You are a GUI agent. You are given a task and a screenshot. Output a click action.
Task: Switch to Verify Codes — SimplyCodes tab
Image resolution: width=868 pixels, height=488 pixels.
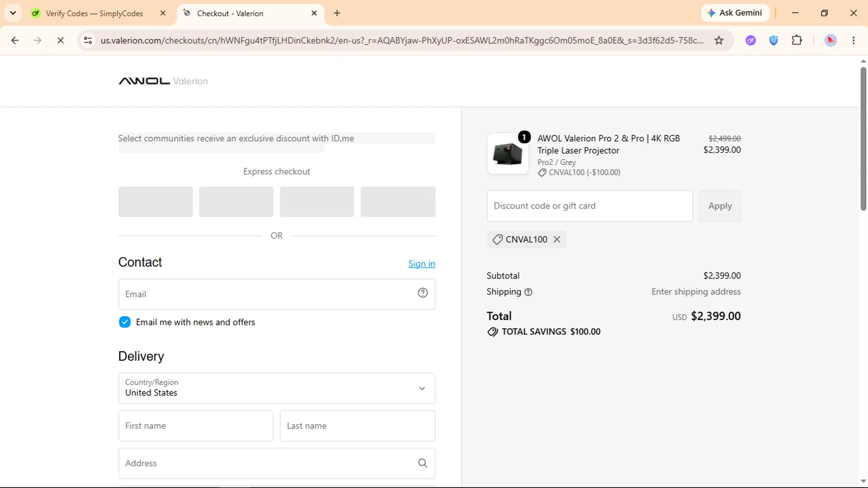(x=94, y=13)
